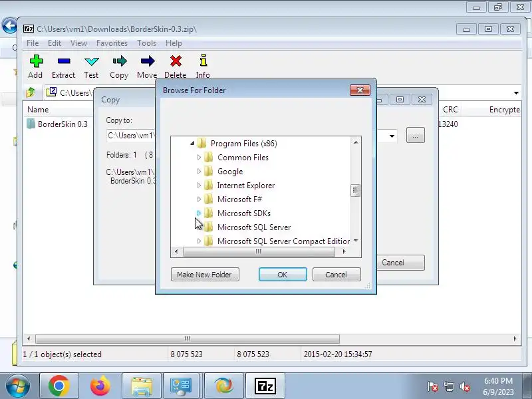
Task: Open Windows Explorer from the taskbar
Action: pos(142,386)
